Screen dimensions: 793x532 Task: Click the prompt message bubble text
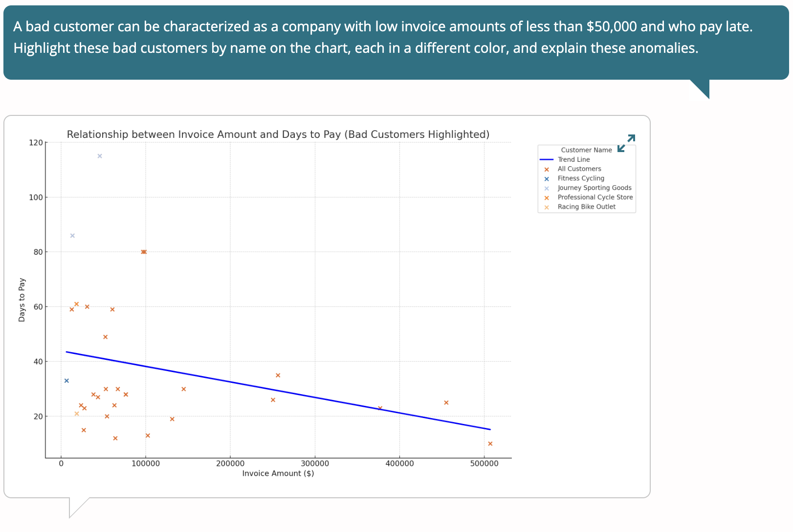(x=383, y=37)
